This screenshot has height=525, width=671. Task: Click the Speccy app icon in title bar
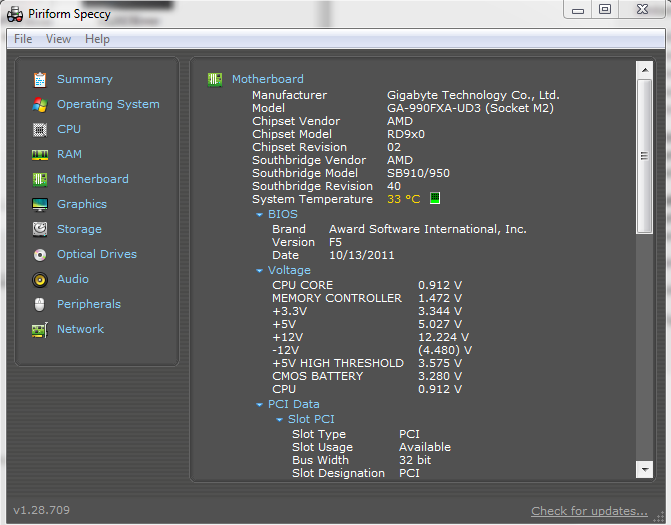[15, 14]
